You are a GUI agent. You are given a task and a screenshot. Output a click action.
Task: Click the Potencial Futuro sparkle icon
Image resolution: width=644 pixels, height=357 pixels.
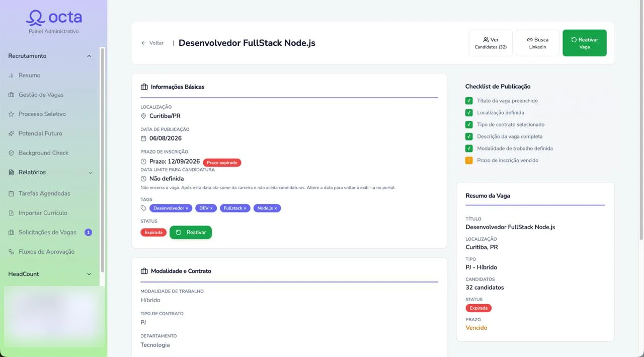(11, 133)
